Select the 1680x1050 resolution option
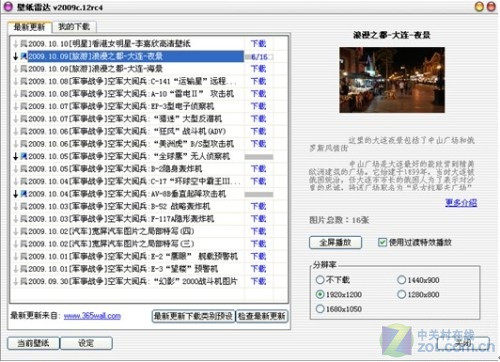The height and width of the screenshot is (362, 500). tap(320, 309)
